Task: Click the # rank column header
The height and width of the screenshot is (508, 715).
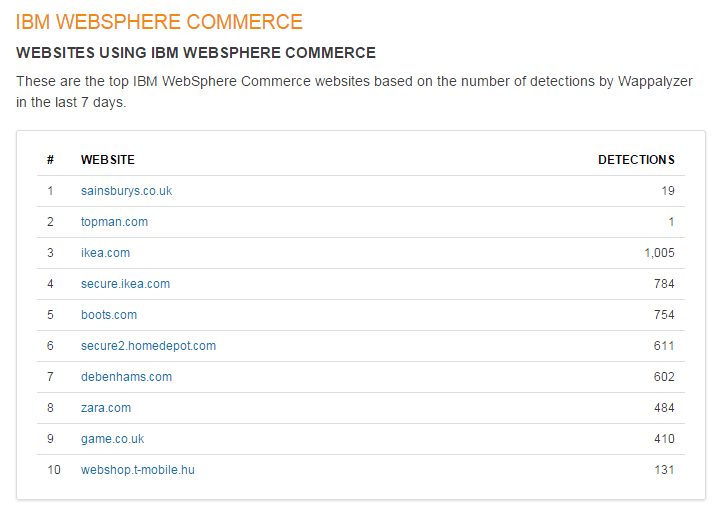Action: [50, 160]
